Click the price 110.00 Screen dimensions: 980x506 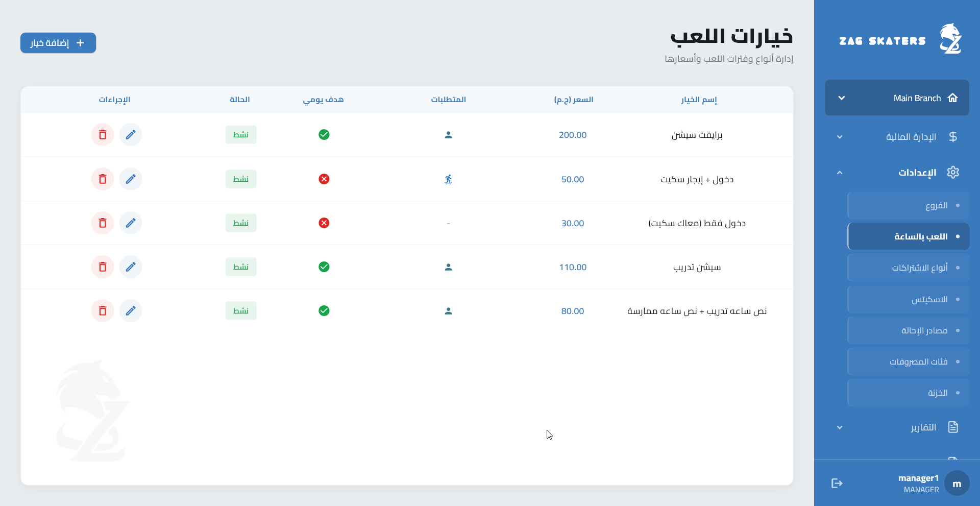[573, 267]
